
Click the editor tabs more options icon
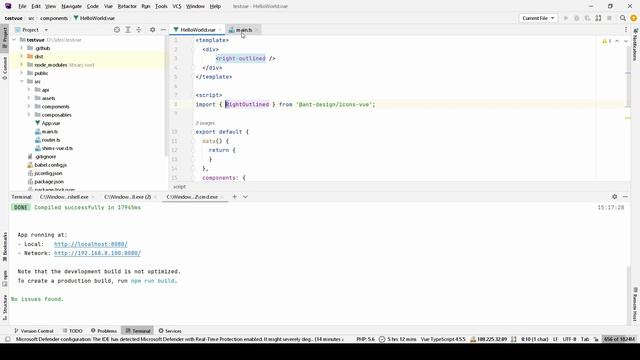click(x=626, y=30)
